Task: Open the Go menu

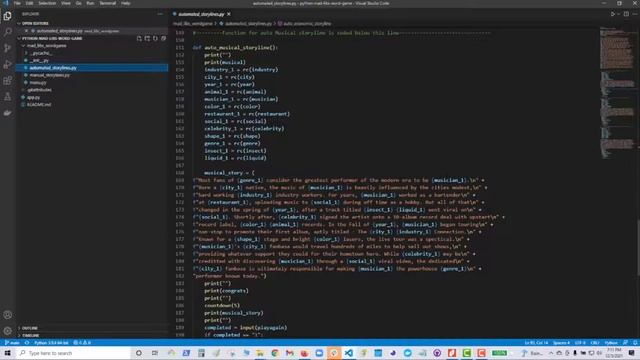Action: point(78,3)
